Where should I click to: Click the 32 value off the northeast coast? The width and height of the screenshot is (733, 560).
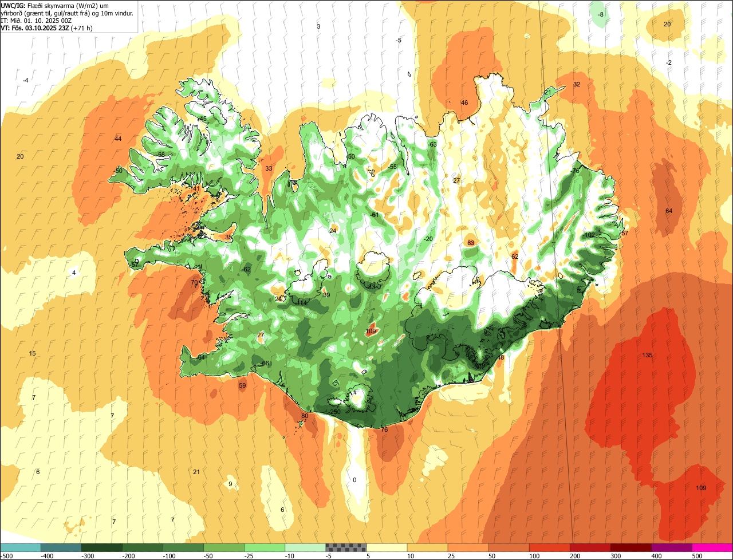pyautogui.click(x=577, y=84)
